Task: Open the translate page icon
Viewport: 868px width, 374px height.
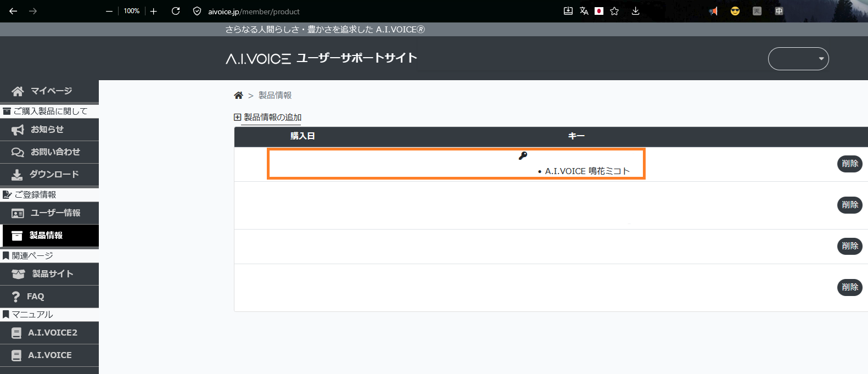Action: [x=584, y=11]
